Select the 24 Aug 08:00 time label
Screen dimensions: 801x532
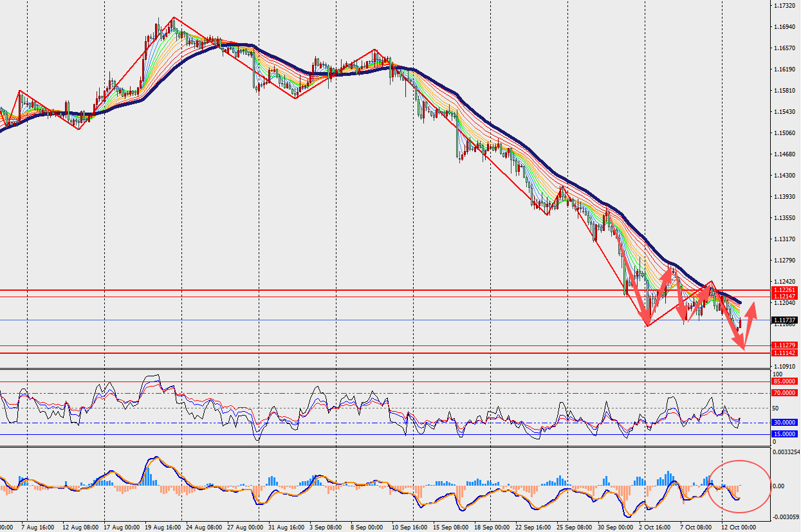click(204, 526)
